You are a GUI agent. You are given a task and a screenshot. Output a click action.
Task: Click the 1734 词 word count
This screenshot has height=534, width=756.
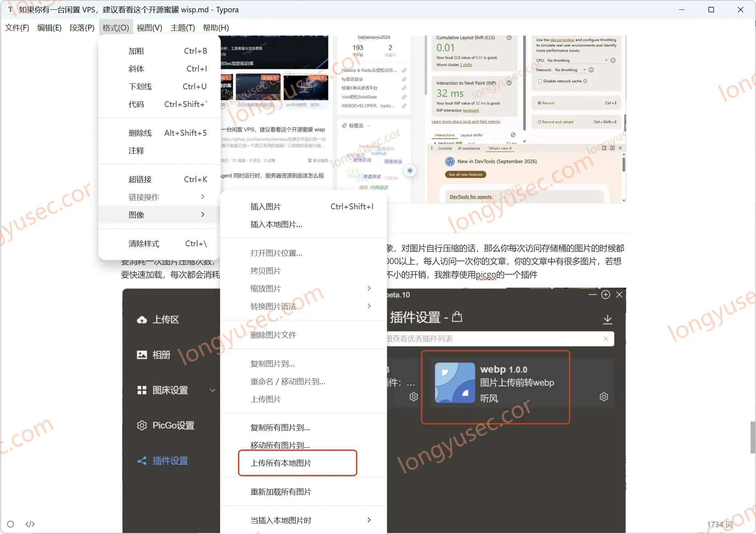720,524
